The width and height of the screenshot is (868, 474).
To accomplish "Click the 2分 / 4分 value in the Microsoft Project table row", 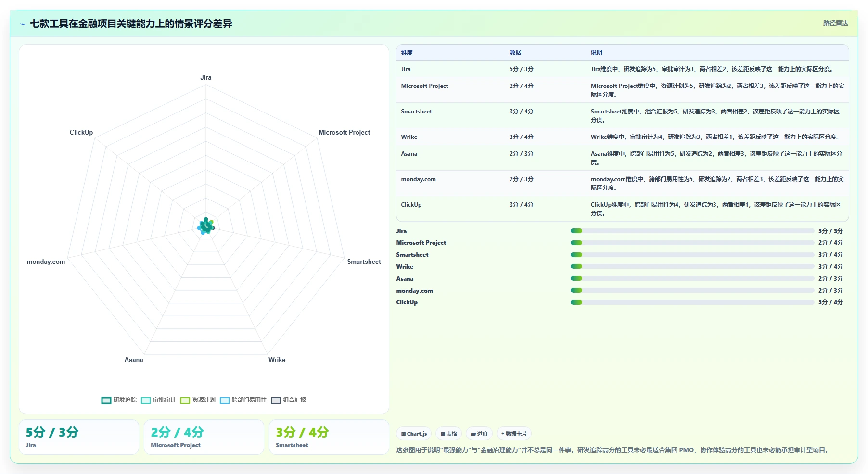I will [x=522, y=86].
